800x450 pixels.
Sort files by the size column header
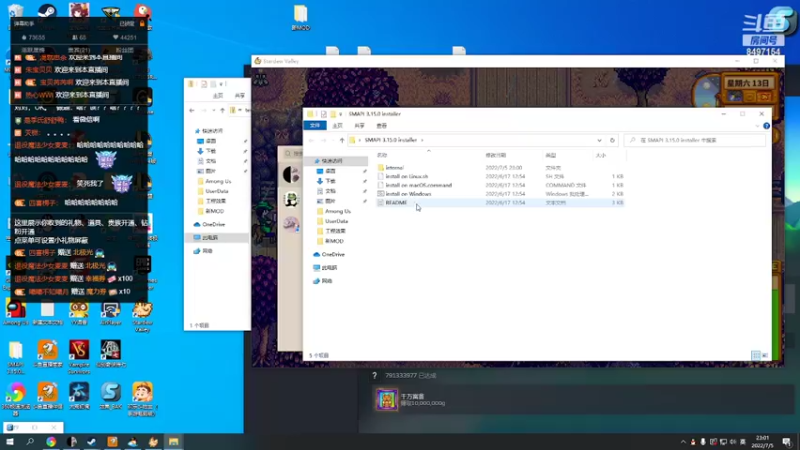[601, 155]
